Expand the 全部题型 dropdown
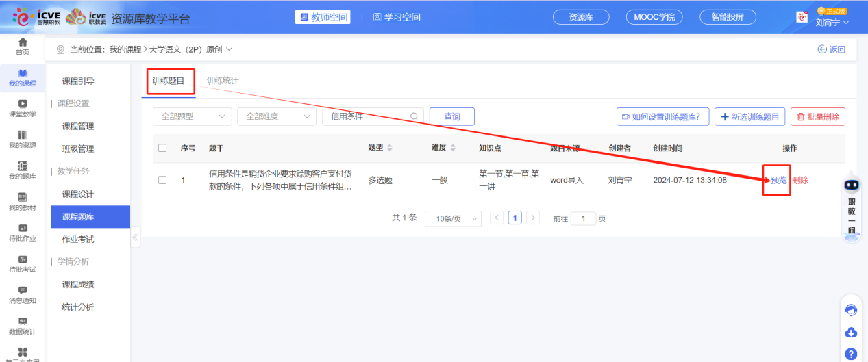Viewport: 868px width, 362px height. (x=193, y=116)
